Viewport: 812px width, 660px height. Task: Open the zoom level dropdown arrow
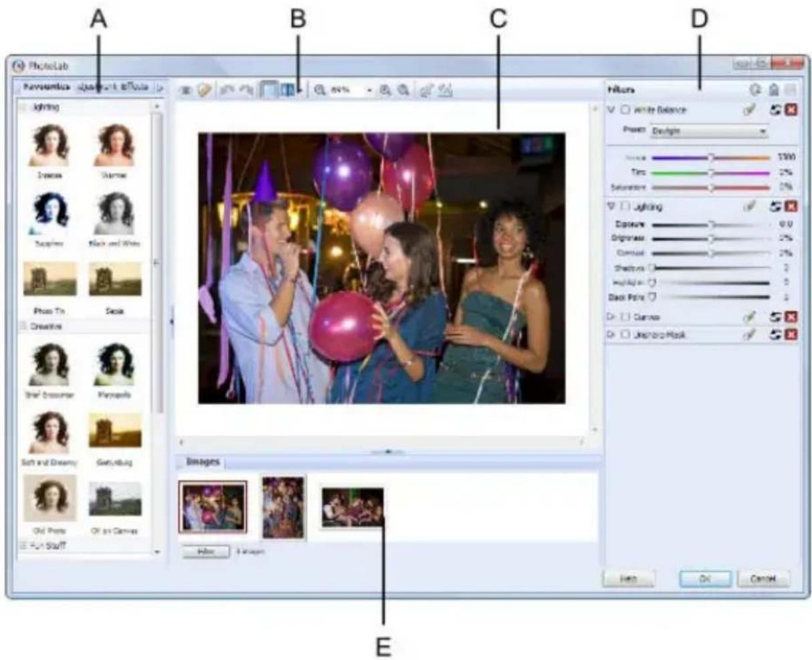(369, 91)
